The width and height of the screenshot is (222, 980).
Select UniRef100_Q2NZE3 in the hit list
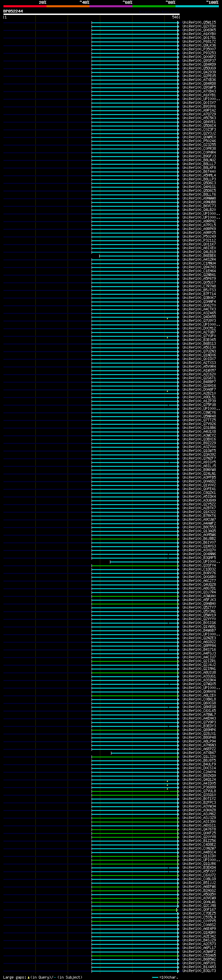(x=199, y=638)
